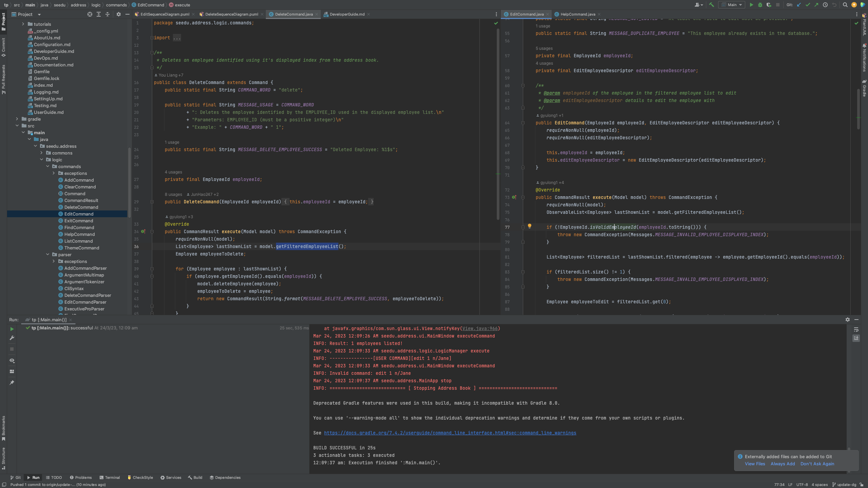This screenshot has height=488, width=868.
Task: Run the Main configuration with green play
Action: [751, 5]
